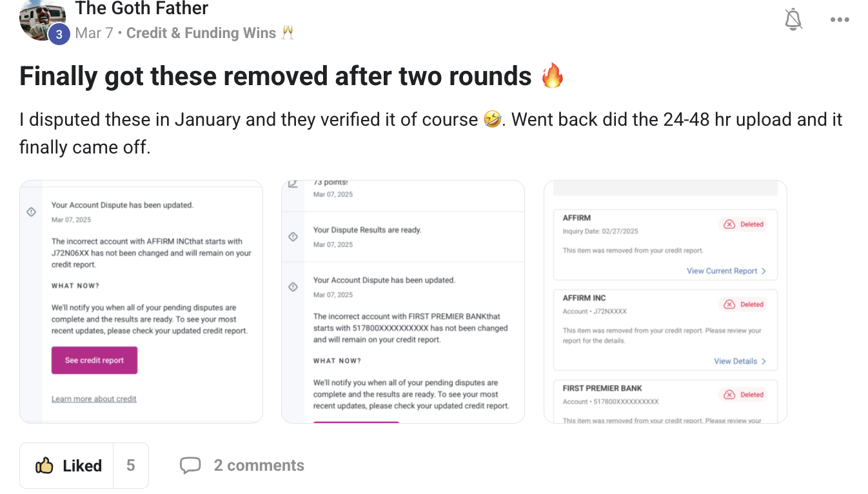The height and width of the screenshot is (494, 868).
Task: Toggle the Liked button on the post
Action: [x=67, y=465]
